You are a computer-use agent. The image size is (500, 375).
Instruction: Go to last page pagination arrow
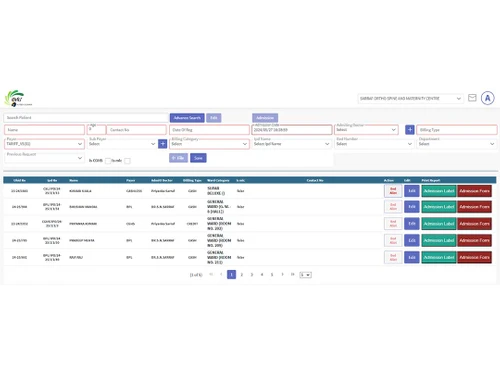coord(292,274)
